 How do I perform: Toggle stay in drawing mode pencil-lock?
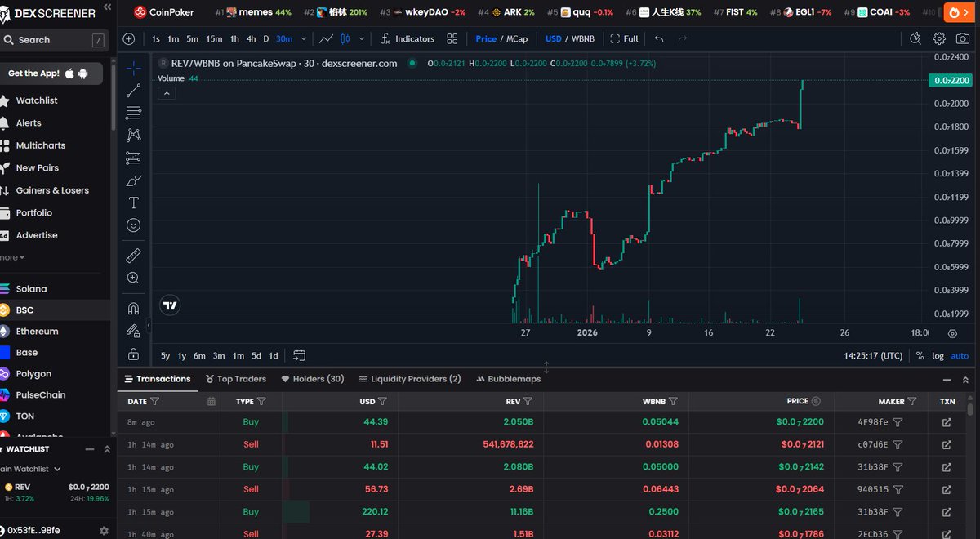pyautogui.click(x=133, y=331)
